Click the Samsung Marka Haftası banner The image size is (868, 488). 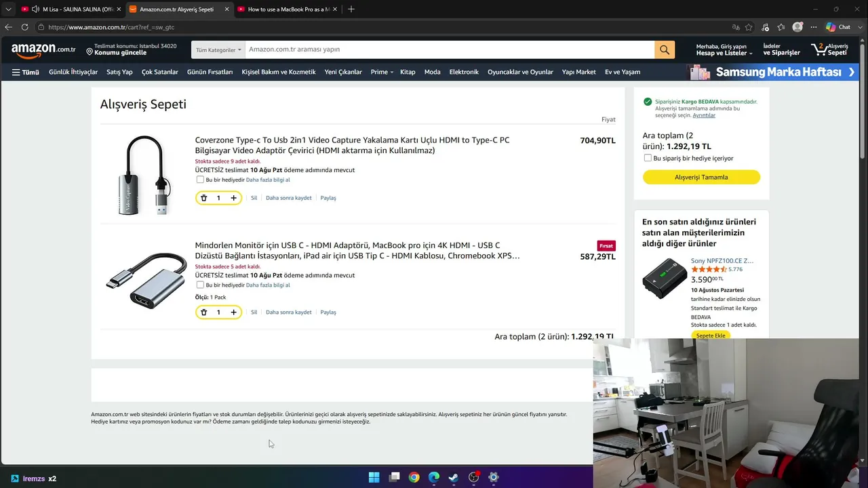pos(772,72)
